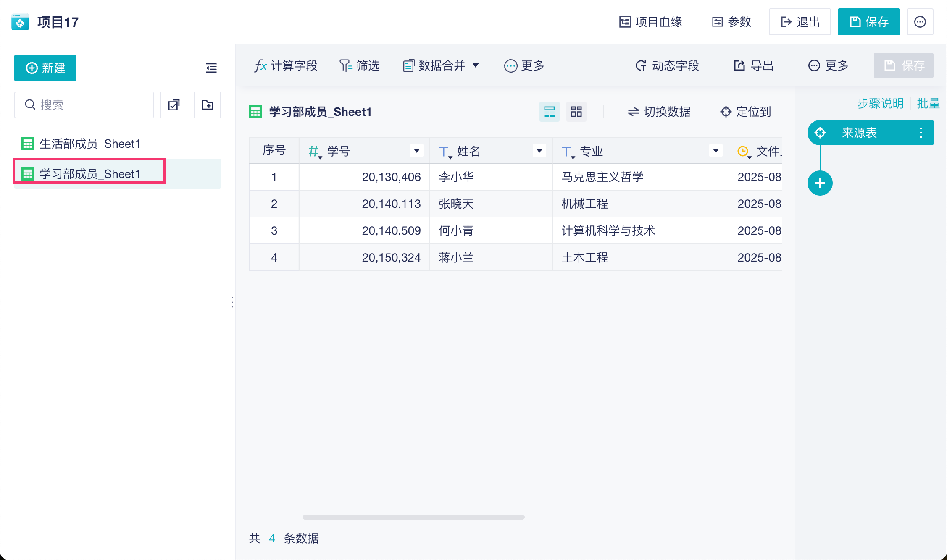This screenshot has height=560, width=947.
Task: Click the new folder icon
Action: tap(208, 105)
